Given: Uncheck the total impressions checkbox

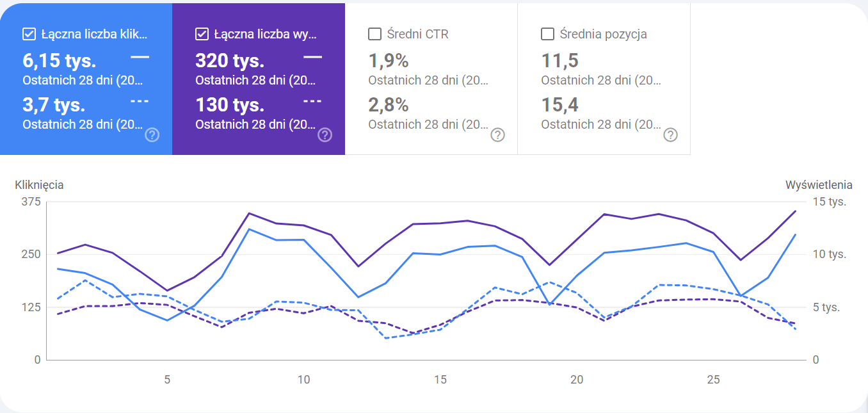Looking at the screenshot, I should (202, 34).
